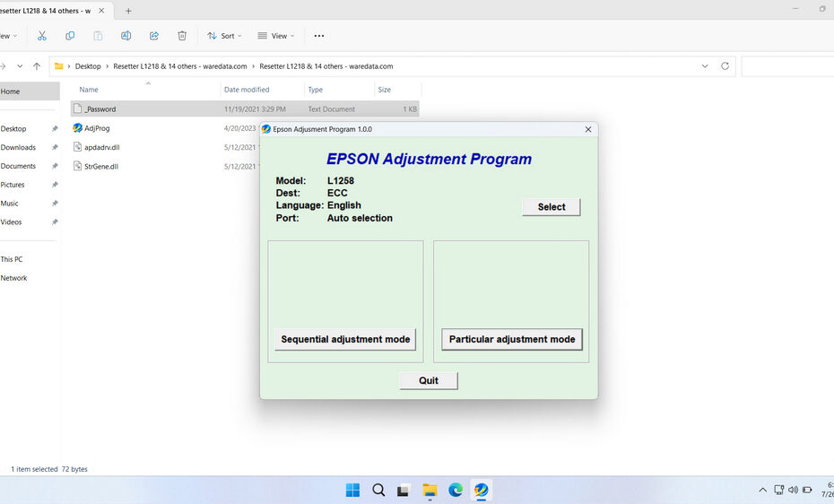Open the View dropdown menu
Screen dimensions: 834x504
pos(275,36)
